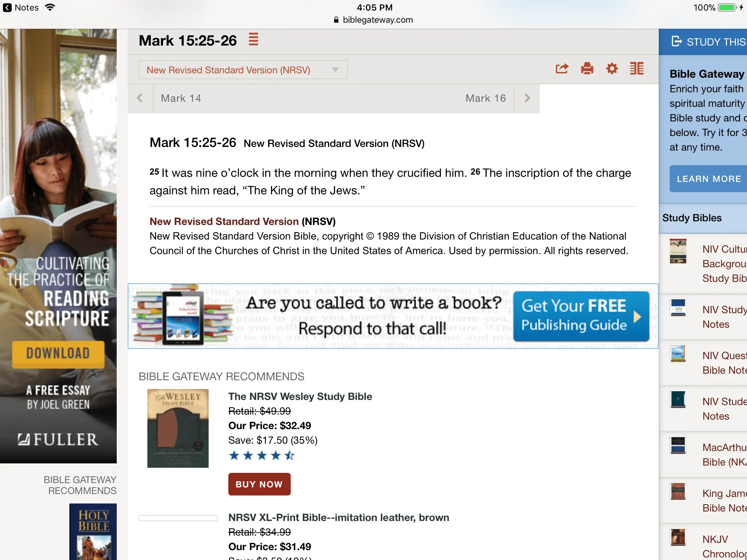747x560 pixels.
Task: Open the passage outline list icon
Action: 253,39
